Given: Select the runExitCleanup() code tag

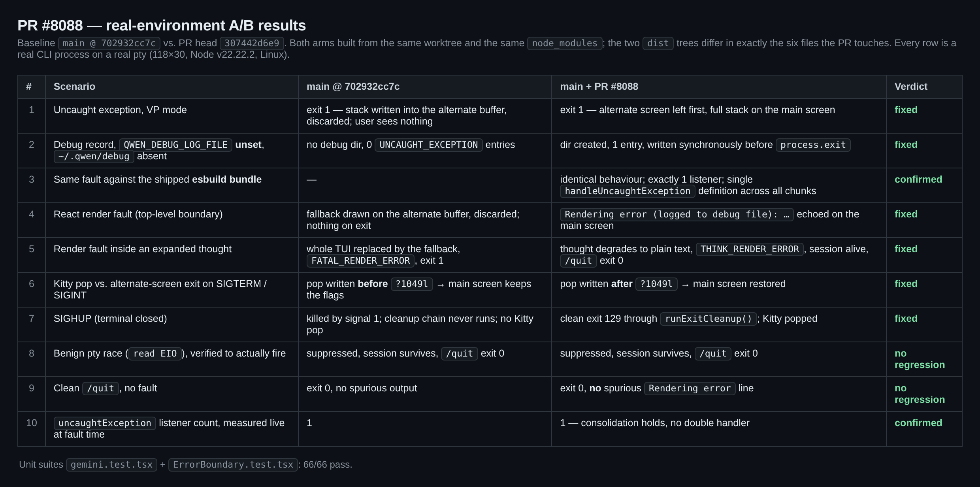Looking at the screenshot, I should tap(709, 319).
